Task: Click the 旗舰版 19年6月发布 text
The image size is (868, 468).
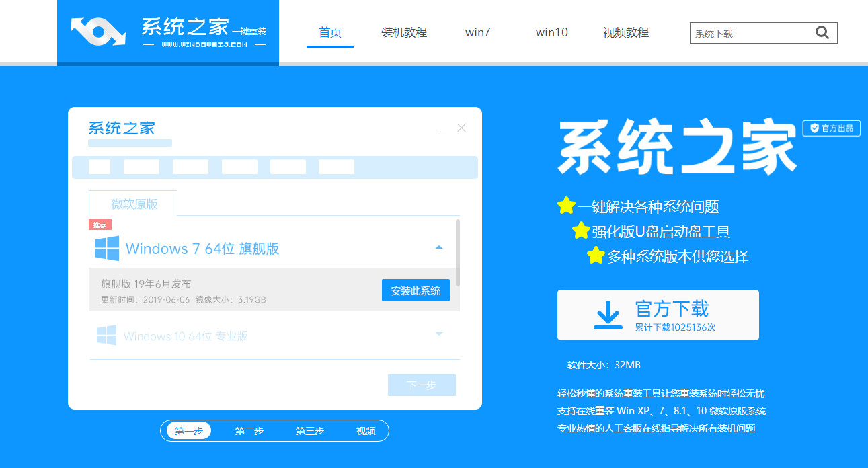Action: (146, 284)
